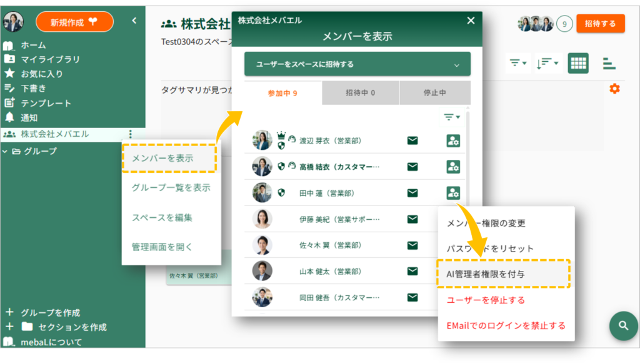
Task: Click the mail icon for 佐々木 翼
Action: click(412, 245)
